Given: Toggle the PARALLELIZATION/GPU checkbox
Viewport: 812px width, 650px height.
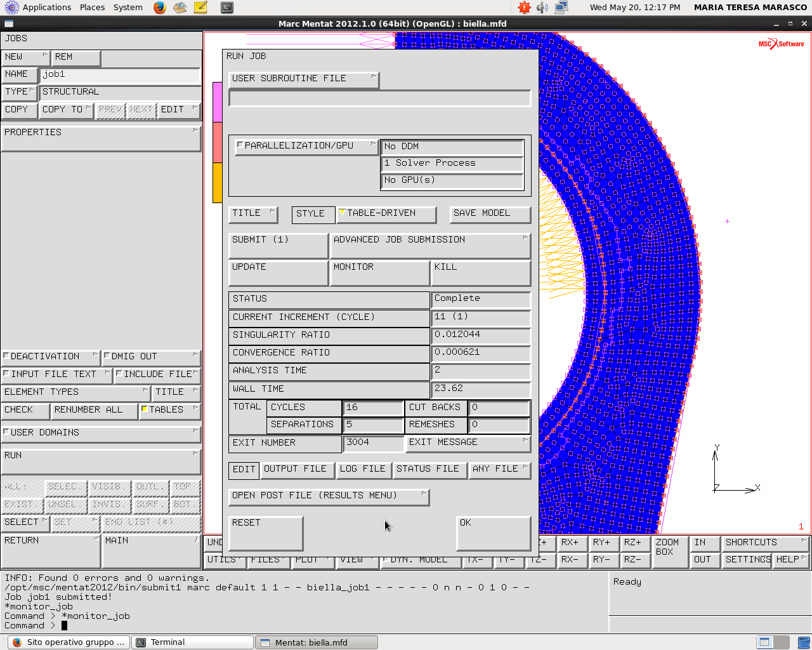Looking at the screenshot, I should [240, 145].
